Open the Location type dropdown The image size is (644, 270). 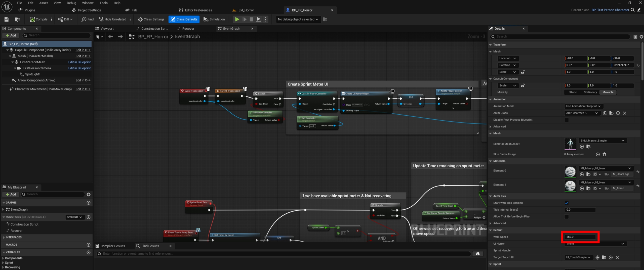tap(508, 58)
